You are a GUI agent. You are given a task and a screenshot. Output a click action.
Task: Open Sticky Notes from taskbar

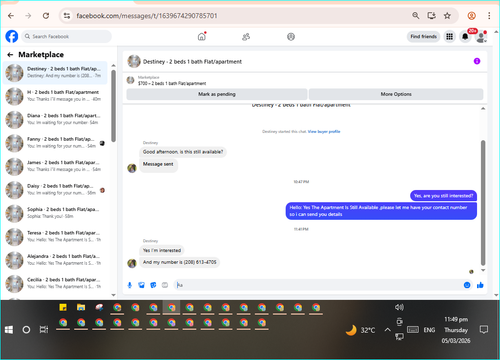coord(63,307)
